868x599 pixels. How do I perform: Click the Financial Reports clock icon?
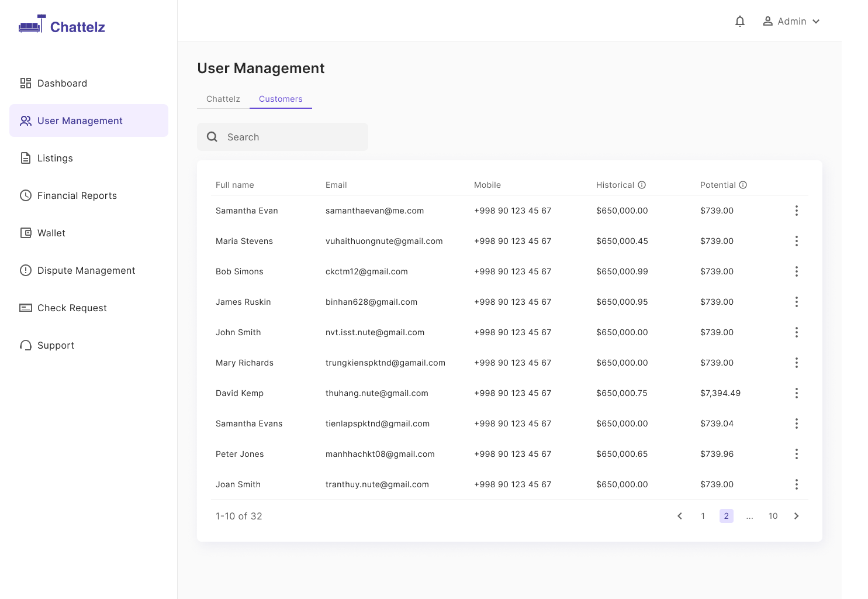(26, 195)
